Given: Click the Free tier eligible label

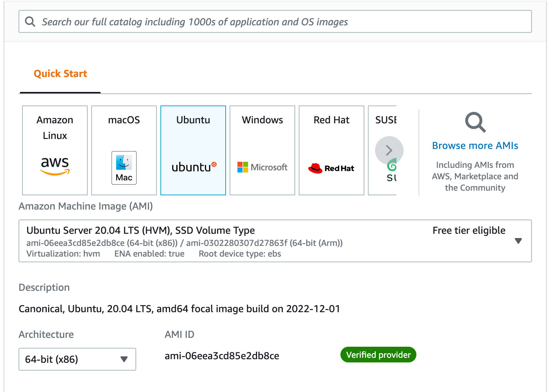Looking at the screenshot, I should (469, 231).
